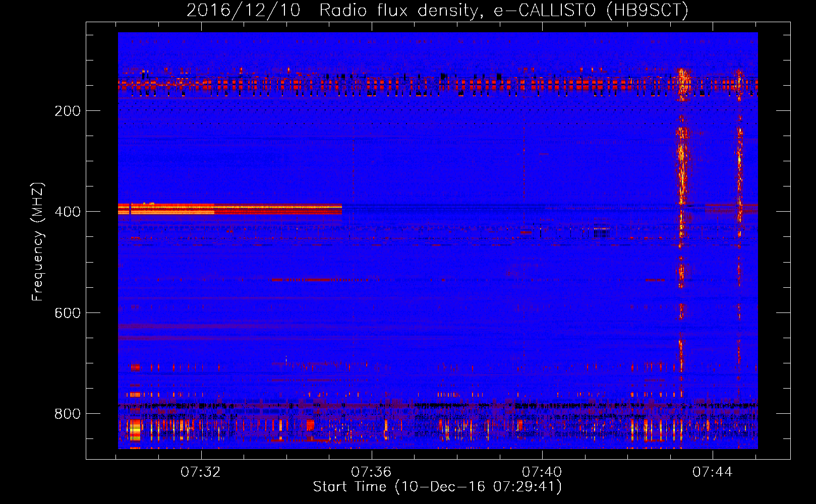The width and height of the screenshot is (816, 504).
Task: Select the 07:44 time tick label
Action: point(712,472)
